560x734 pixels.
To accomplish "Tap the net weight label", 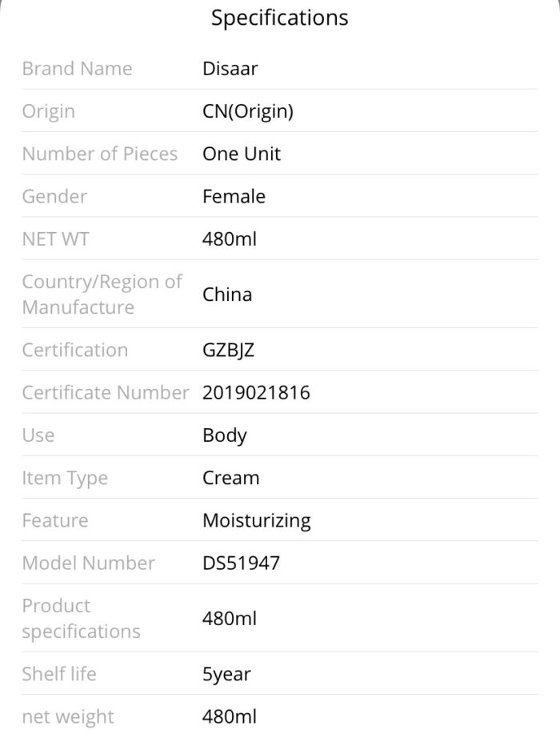I will [68, 716].
